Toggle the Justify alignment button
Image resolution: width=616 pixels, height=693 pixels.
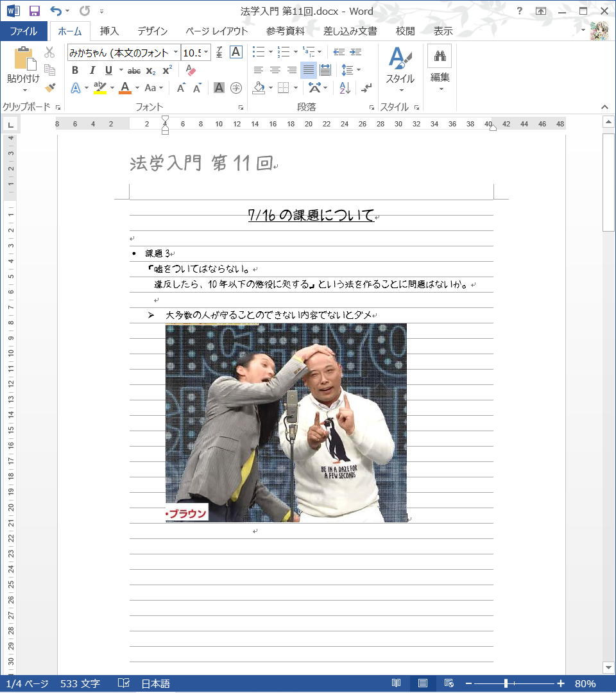(x=309, y=70)
